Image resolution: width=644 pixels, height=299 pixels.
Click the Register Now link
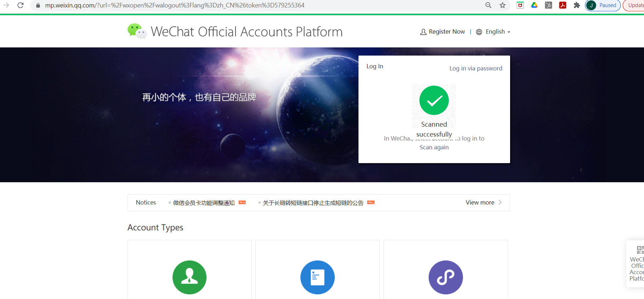[x=447, y=31]
